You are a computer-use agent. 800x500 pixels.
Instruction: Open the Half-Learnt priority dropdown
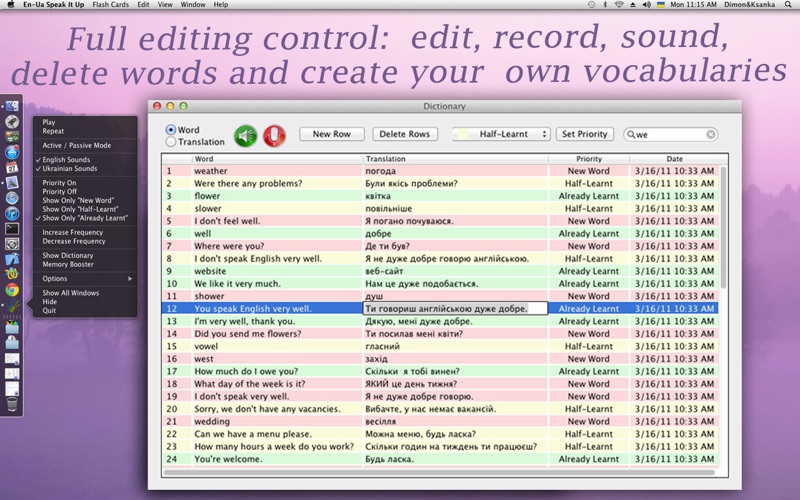[x=501, y=134]
